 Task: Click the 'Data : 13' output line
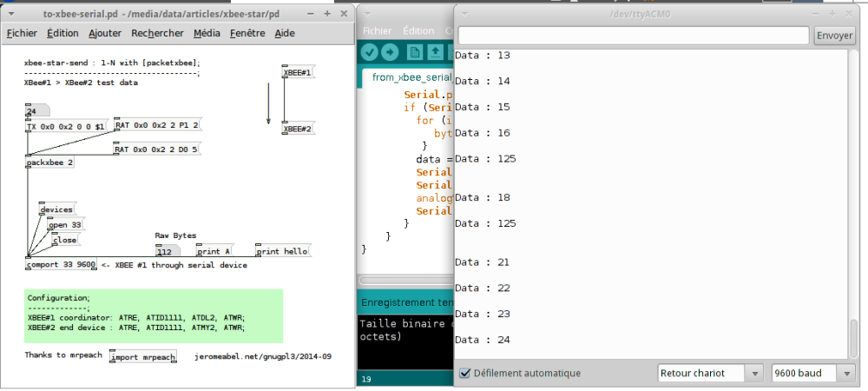(x=482, y=56)
